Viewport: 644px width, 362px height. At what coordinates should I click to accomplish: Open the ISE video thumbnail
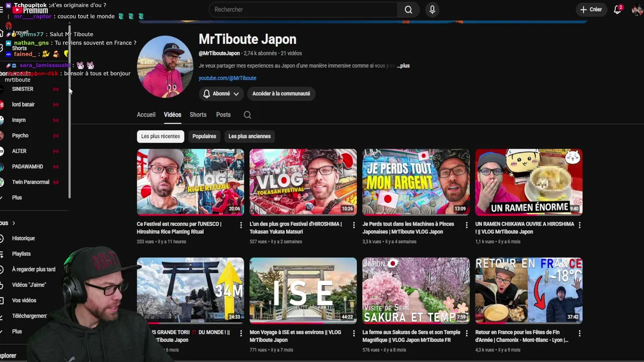coord(303,291)
